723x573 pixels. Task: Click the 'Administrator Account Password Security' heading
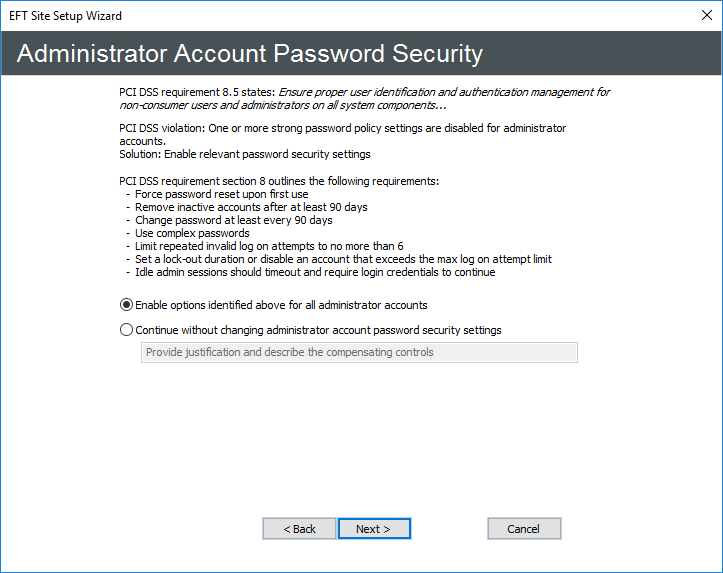(x=250, y=54)
